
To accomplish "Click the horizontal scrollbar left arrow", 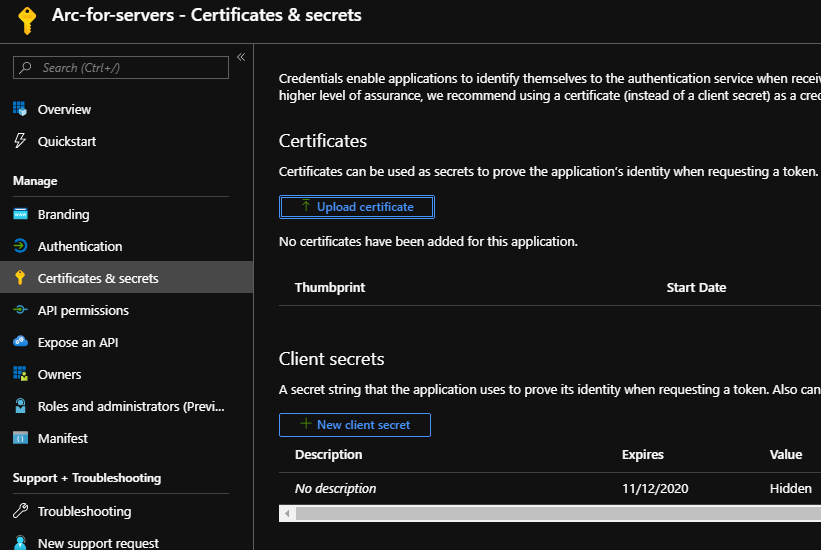I will click(288, 513).
